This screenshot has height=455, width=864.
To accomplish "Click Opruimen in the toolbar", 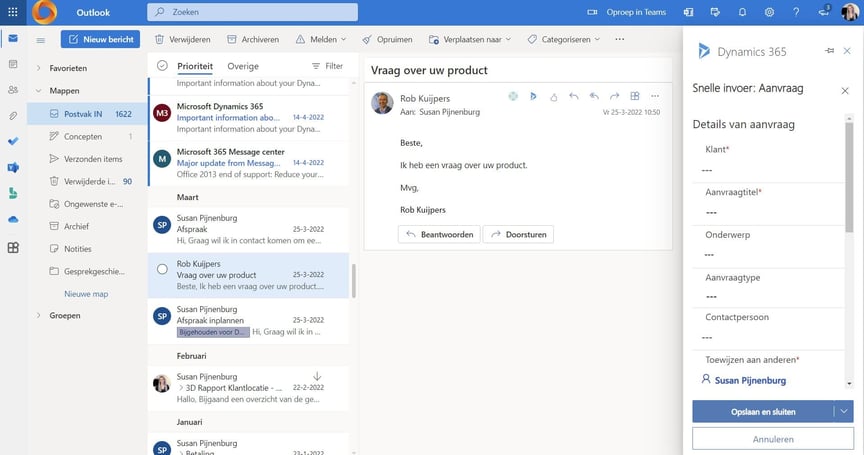I will point(387,40).
